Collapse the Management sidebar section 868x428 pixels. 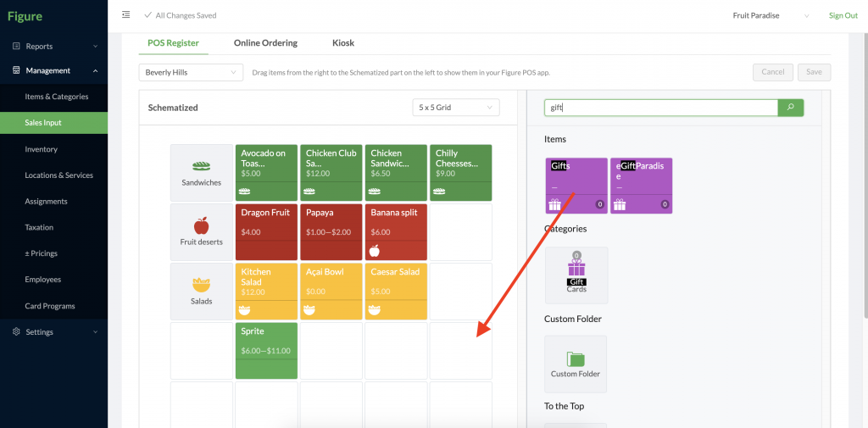tap(53, 70)
